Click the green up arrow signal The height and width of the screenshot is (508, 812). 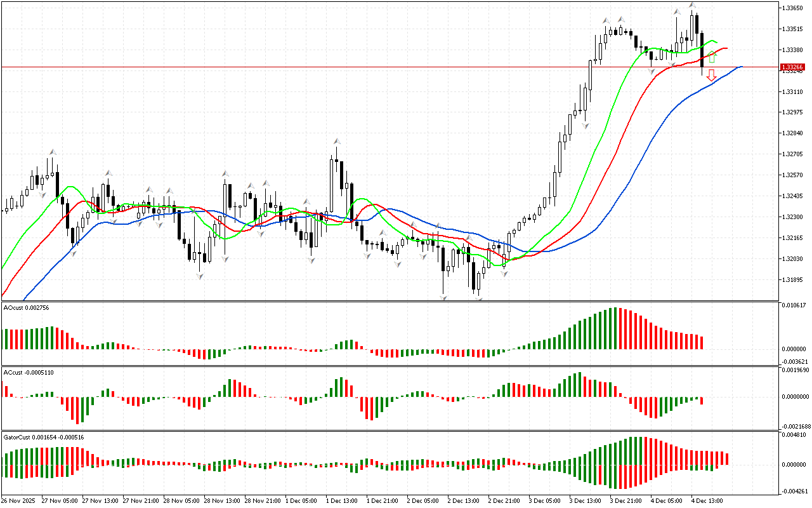712,57
